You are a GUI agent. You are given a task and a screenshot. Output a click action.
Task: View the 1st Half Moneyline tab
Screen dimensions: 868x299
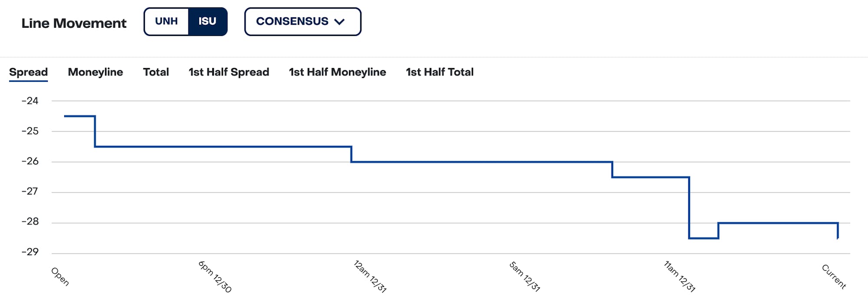point(337,72)
